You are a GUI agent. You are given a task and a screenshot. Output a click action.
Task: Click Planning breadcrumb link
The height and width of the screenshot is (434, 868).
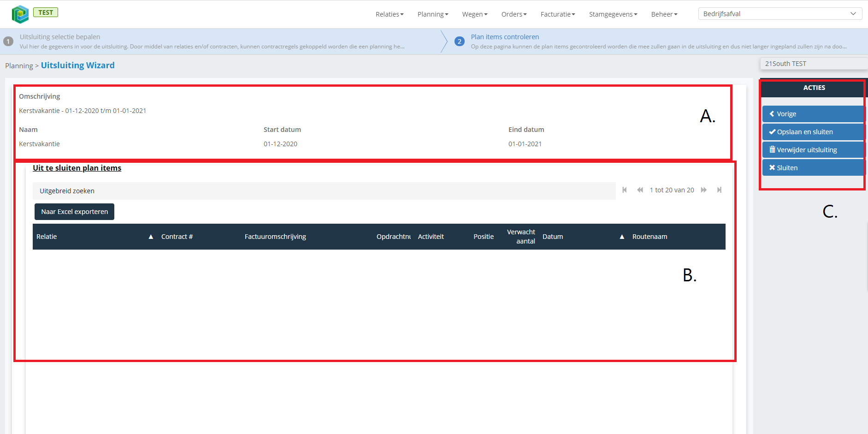pyautogui.click(x=19, y=66)
